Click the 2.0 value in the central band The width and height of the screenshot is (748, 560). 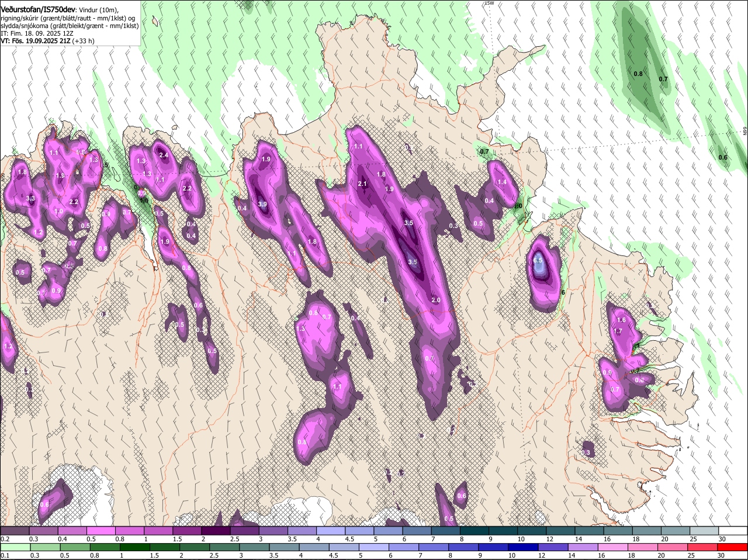[436, 300]
